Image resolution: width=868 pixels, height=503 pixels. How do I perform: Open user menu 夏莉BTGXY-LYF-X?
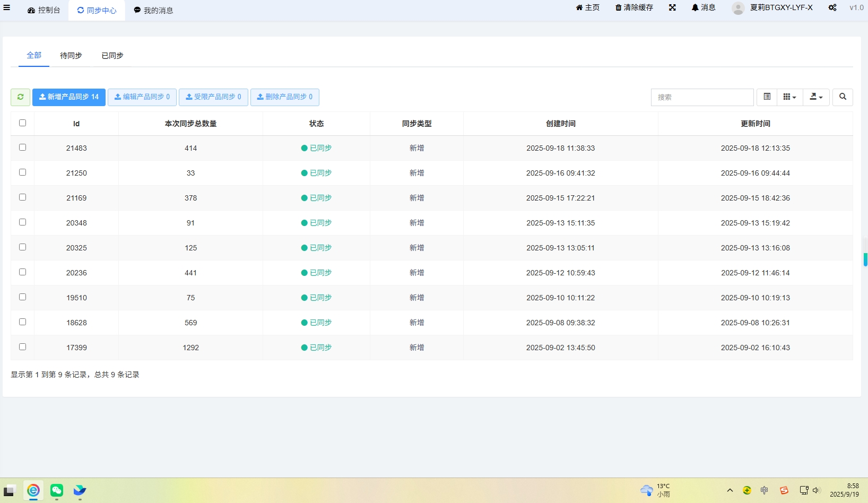pyautogui.click(x=772, y=8)
